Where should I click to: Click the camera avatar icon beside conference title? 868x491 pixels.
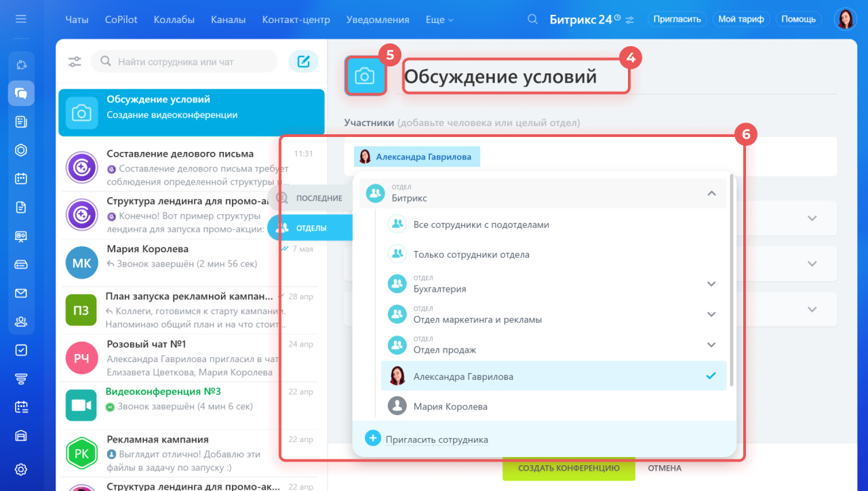pyautogui.click(x=365, y=76)
